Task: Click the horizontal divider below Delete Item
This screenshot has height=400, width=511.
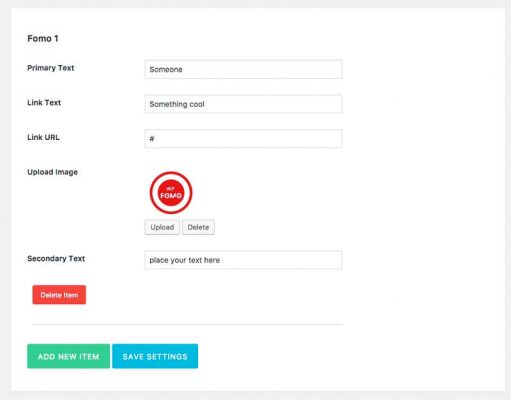Action: tap(187, 324)
